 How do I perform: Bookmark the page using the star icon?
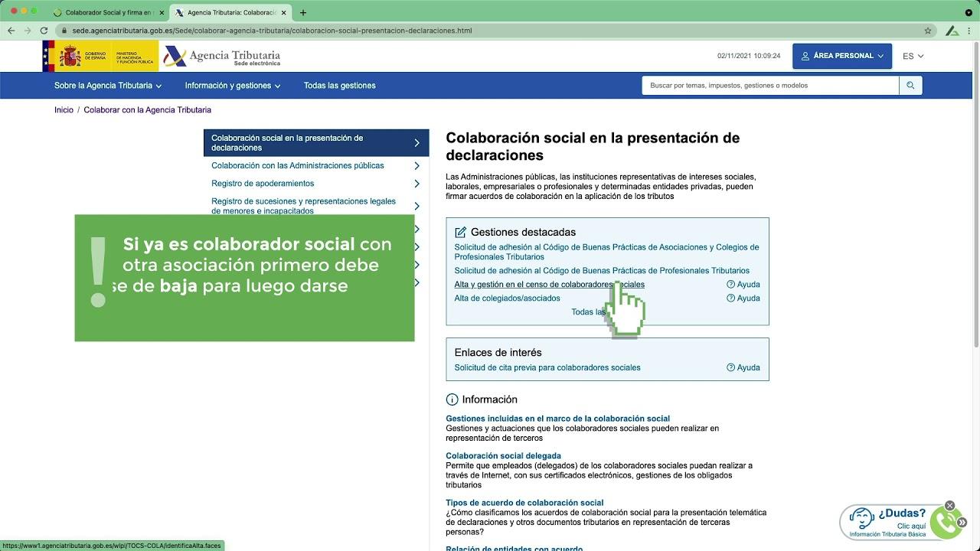[928, 31]
